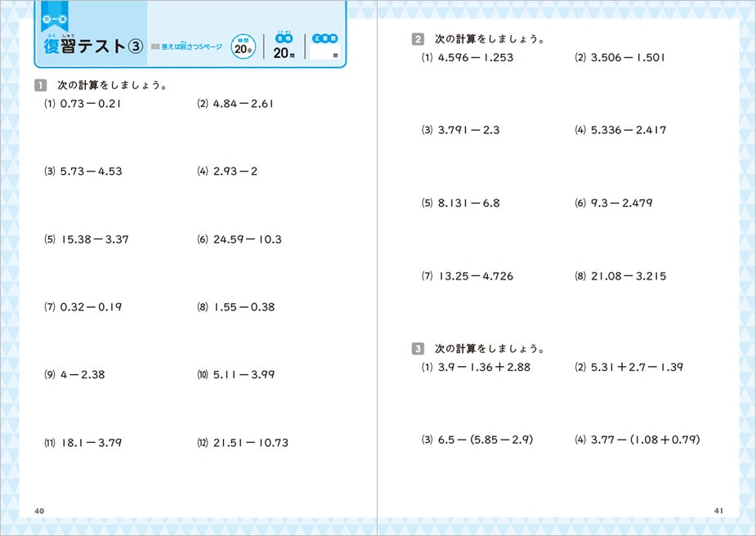Screen dimensions: 756x536
Task: Click the section 3 number badge
Action: point(418,349)
